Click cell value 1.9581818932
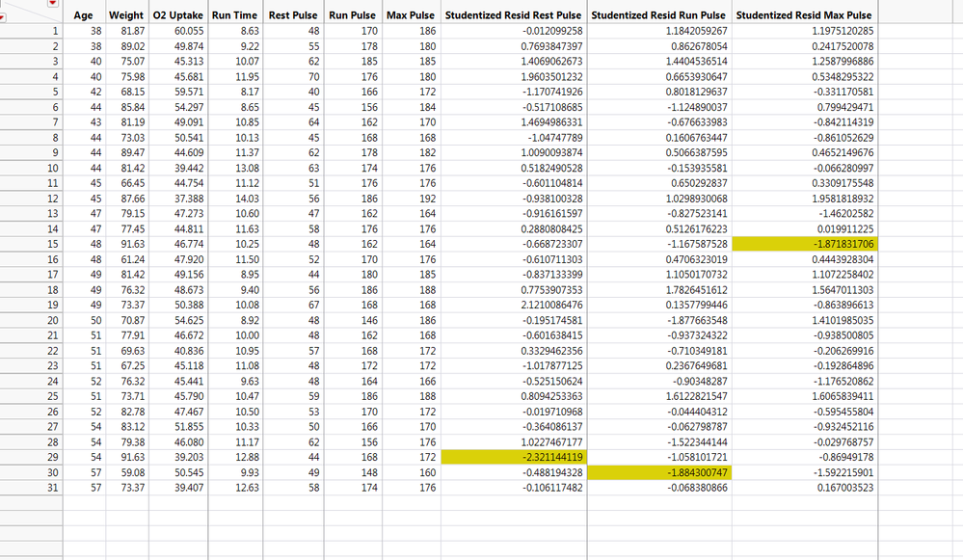 tap(843, 199)
